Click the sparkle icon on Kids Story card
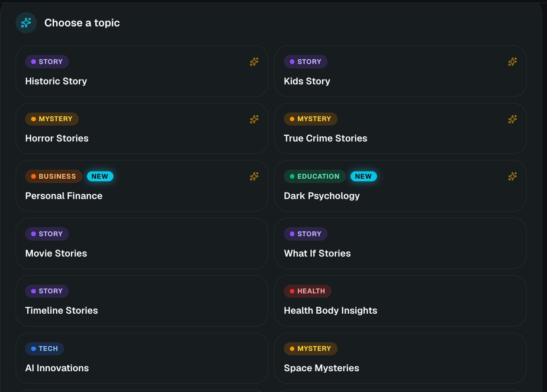Screen dimensions: 547x392 pyautogui.click(x=513, y=62)
